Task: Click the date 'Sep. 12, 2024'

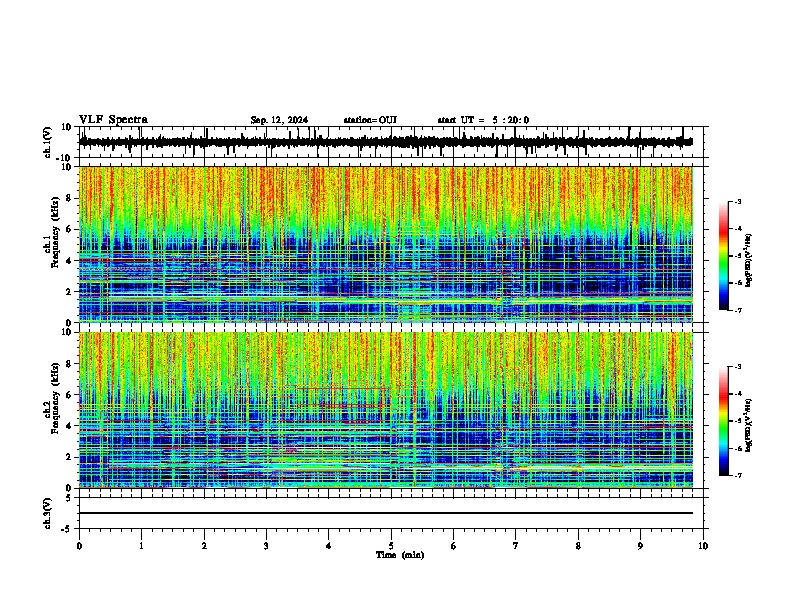Action: (279, 120)
